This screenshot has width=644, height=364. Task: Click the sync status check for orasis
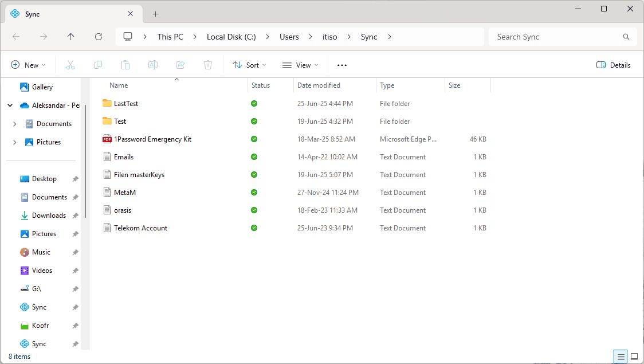(254, 210)
